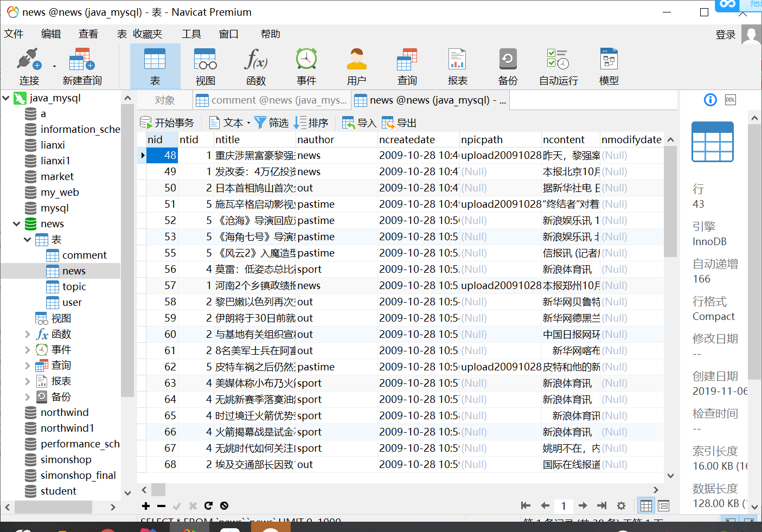Switch to form view at bottom right
Viewport: 762px width, 532px height.
click(663, 505)
